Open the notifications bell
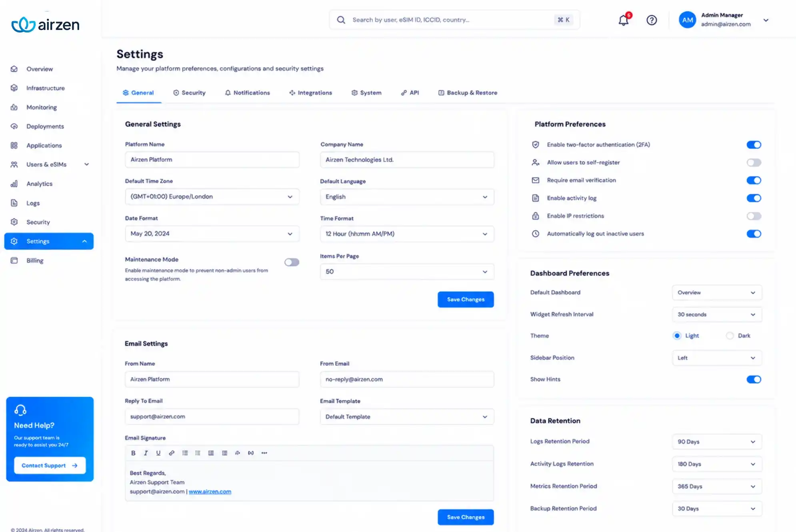Viewport: 796px width, 532px height. point(624,20)
